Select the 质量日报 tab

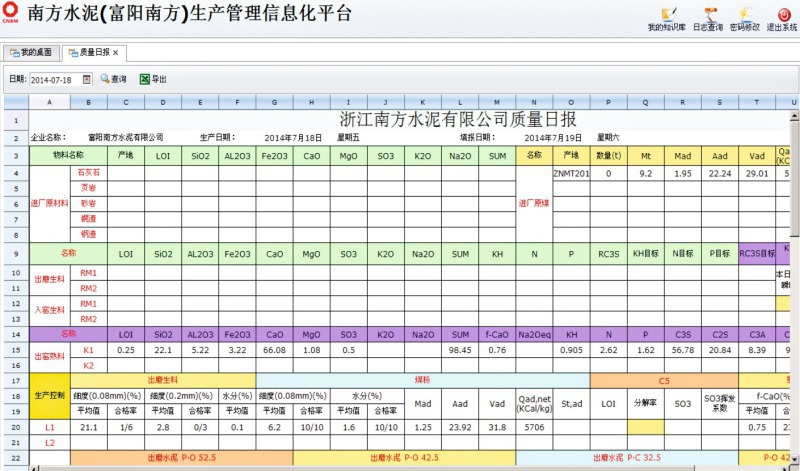tap(88, 52)
